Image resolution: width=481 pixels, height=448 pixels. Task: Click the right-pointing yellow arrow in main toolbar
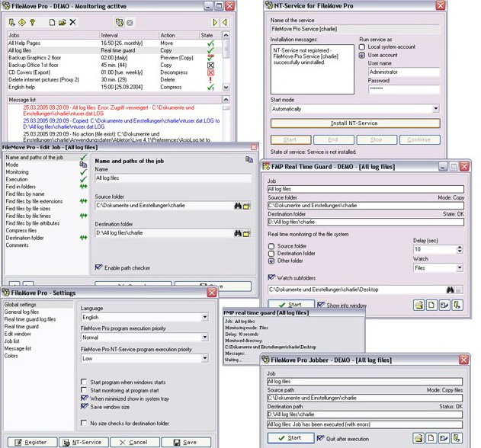[x=215, y=22]
